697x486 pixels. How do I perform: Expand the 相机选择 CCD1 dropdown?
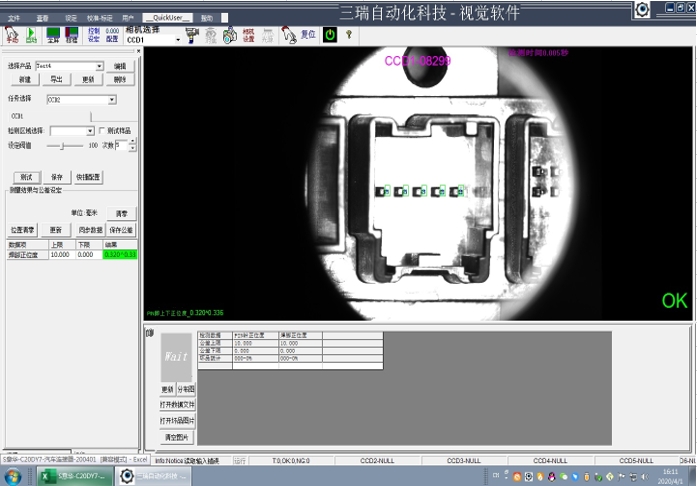(x=177, y=40)
